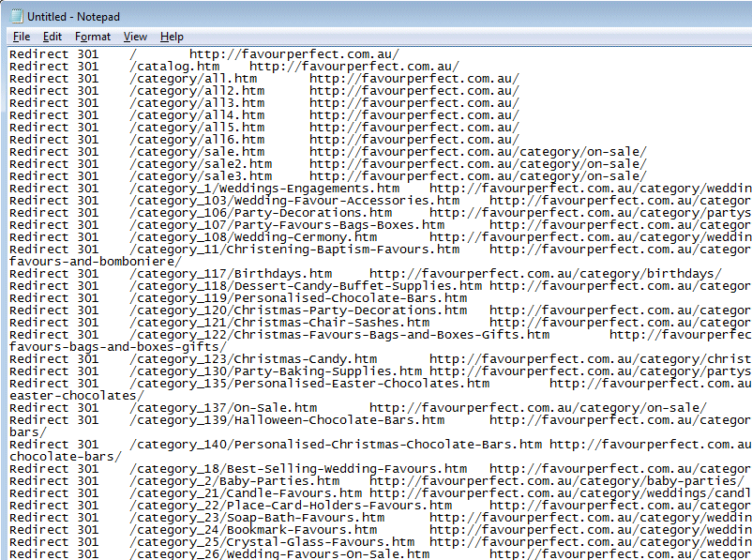Click /category/sale3.htm path
Screen dimensions: 752x560
[x=201, y=176]
